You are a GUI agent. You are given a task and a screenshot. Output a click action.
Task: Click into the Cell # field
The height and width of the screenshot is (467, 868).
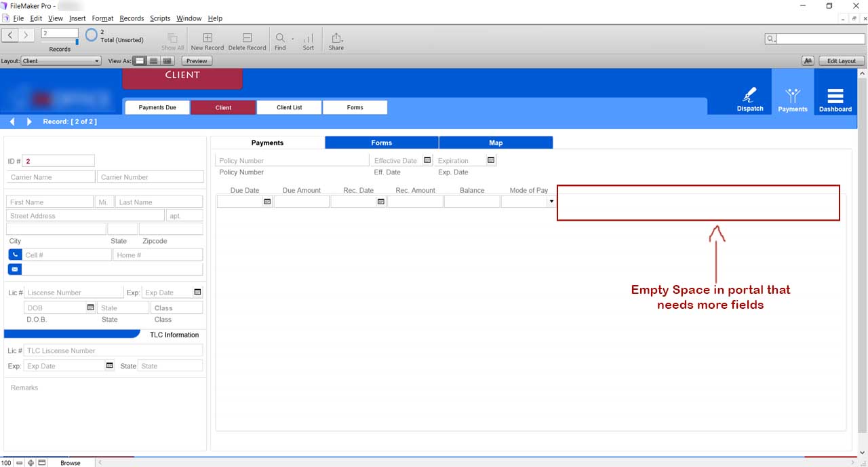point(66,255)
